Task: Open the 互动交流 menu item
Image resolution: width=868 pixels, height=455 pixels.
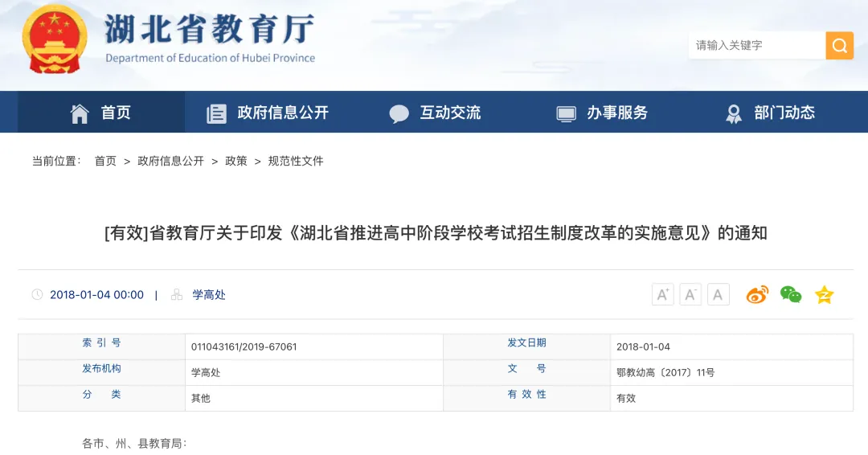Action: pos(450,113)
